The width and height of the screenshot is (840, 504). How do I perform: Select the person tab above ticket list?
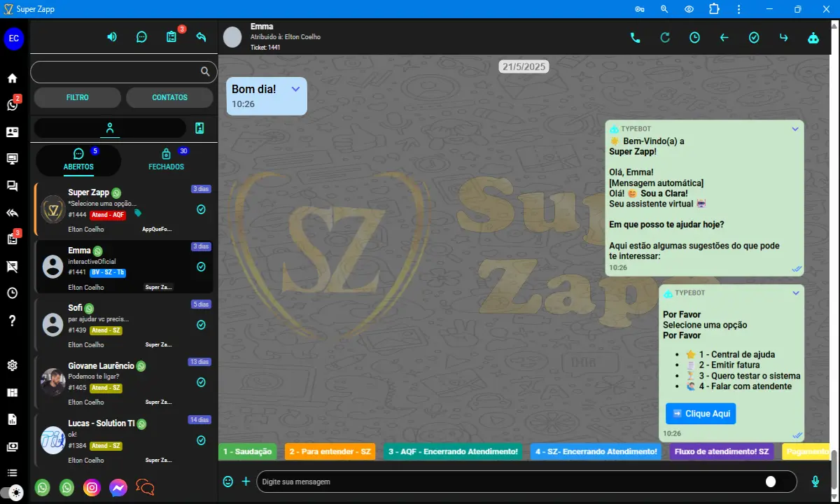pyautogui.click(x=110, y=128)
